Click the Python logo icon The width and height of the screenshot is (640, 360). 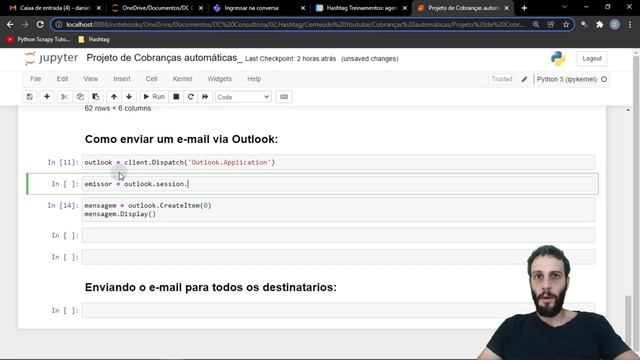coord(558,59)
